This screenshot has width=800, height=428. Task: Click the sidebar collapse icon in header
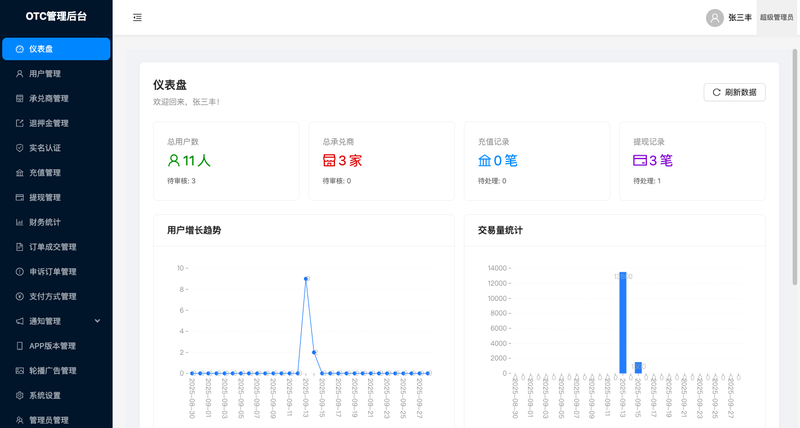point(137,17)
